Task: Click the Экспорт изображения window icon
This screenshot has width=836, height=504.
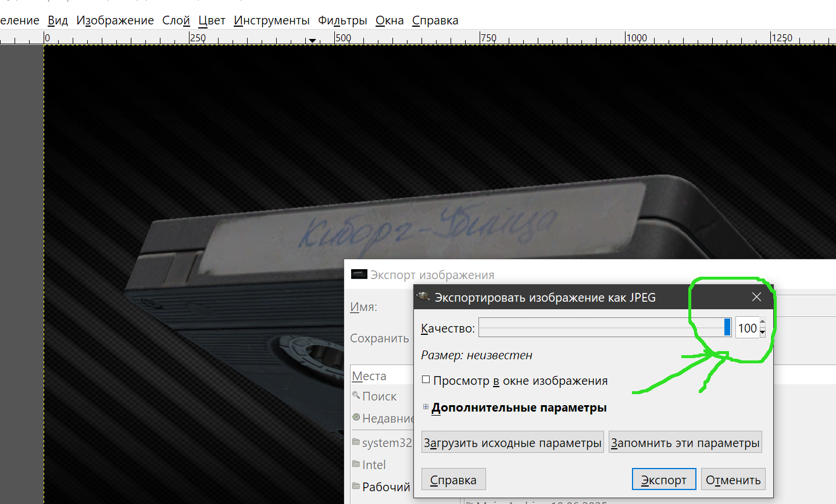Action: [x=359, y=274]
